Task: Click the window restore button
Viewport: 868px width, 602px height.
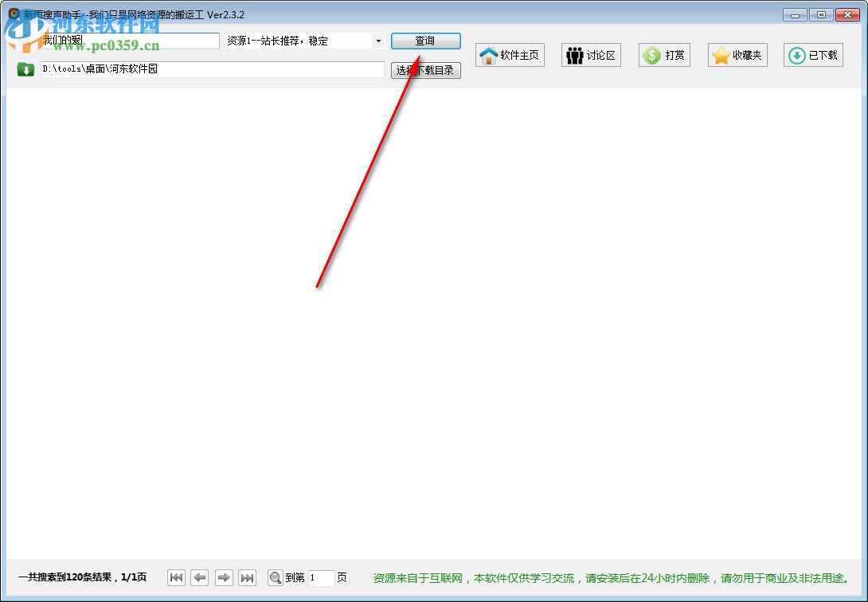Action: [820, 14]
